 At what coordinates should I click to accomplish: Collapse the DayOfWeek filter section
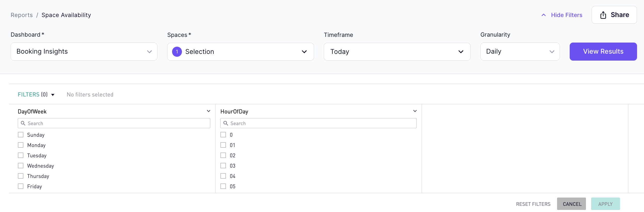coord(208,111)
